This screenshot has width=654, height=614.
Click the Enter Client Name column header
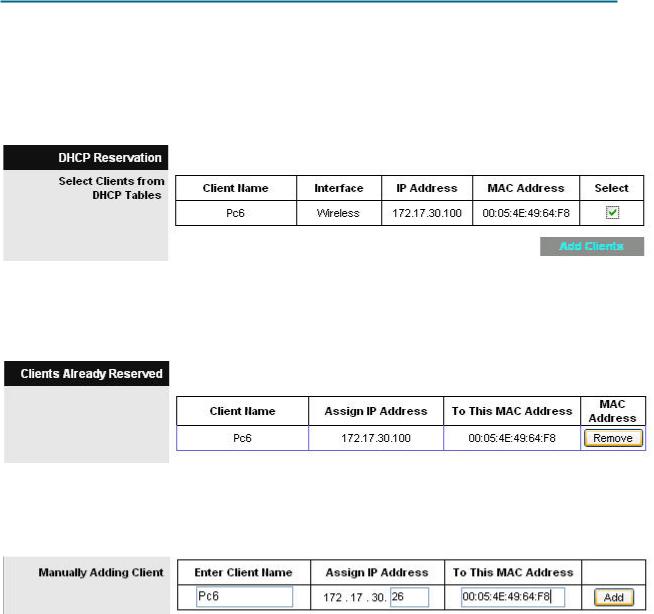coord(243,572)
